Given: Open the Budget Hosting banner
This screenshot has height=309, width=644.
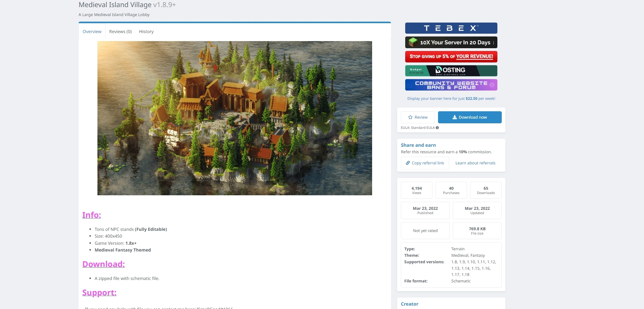Looking at the screenshot, I should coord(451,71).
